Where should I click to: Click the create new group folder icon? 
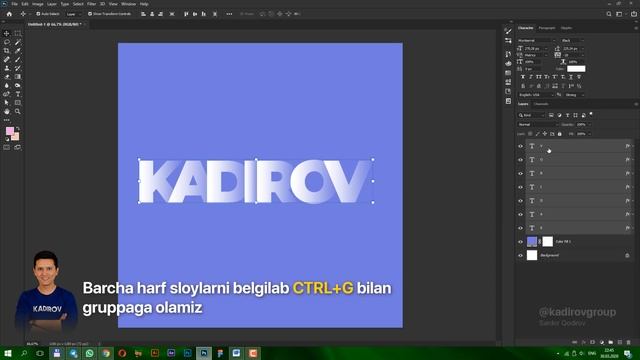point(611,342)
